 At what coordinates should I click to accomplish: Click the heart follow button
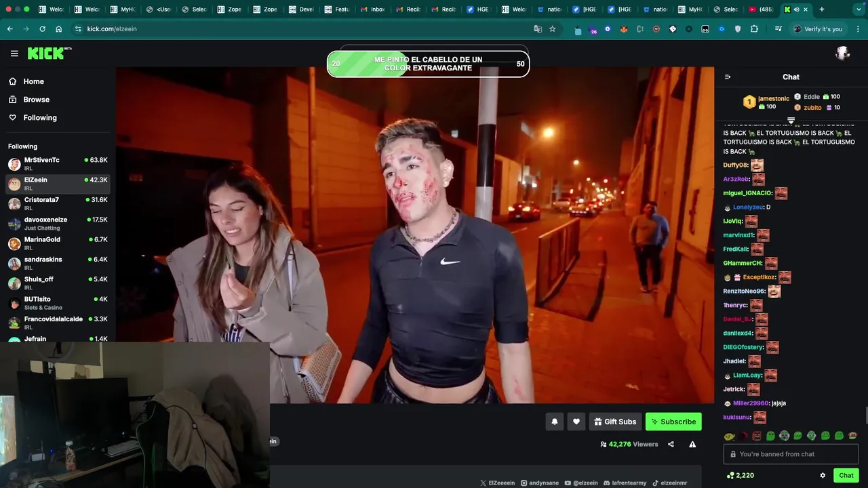(x=576, y=422)
